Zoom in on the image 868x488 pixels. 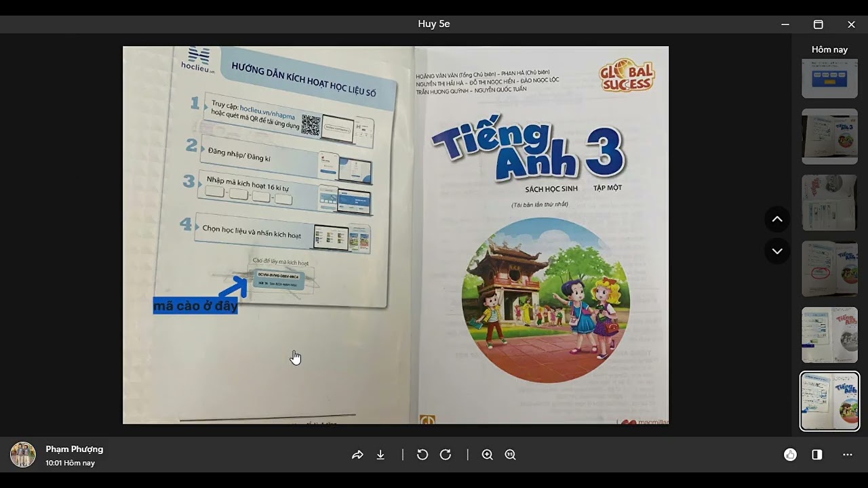[488, 455]
